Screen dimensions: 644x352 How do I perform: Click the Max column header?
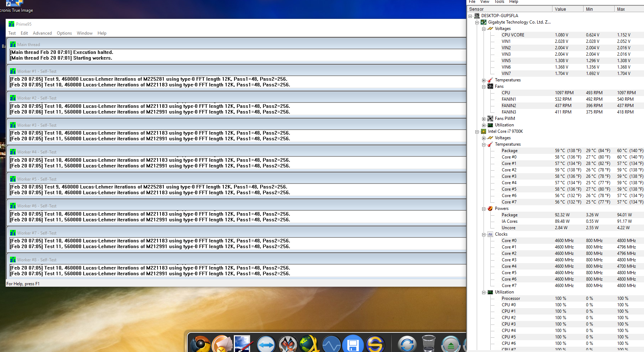pyautogui.click(x=629, y=9)
